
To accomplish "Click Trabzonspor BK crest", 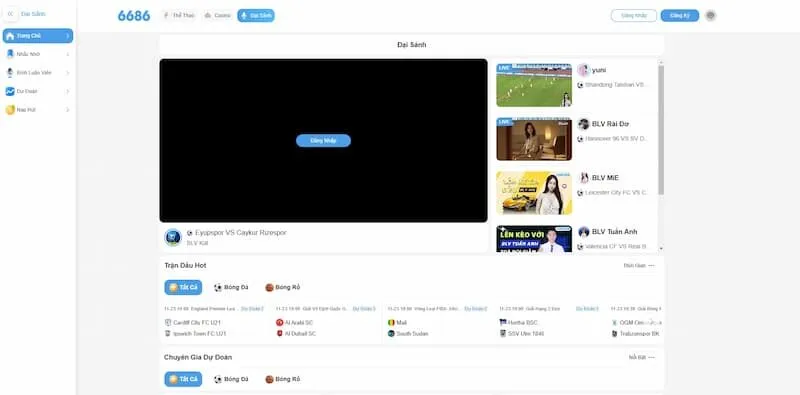I will 614,333.
